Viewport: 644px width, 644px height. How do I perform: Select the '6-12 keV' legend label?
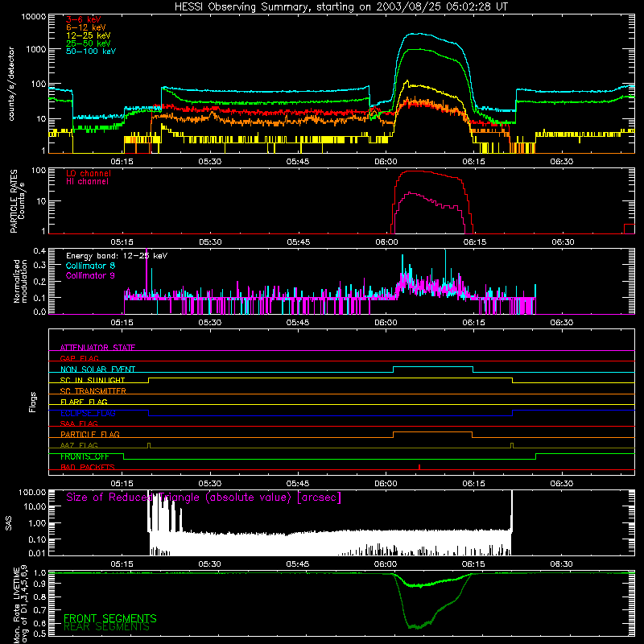tap(86, 27)
